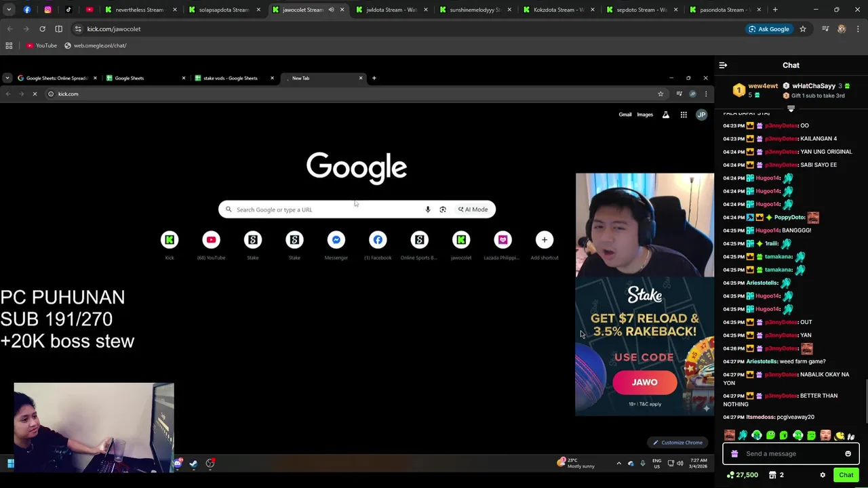Open the Chrome profile avatar
The width and height of the screenshot is (868, 488).
click(842, 29)
